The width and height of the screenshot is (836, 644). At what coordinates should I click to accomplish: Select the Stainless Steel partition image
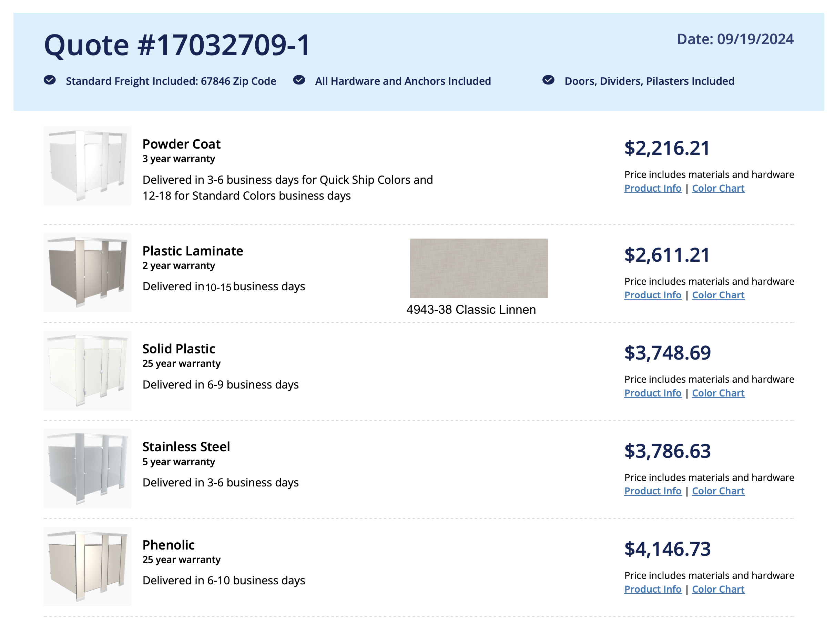pos(87,468)
